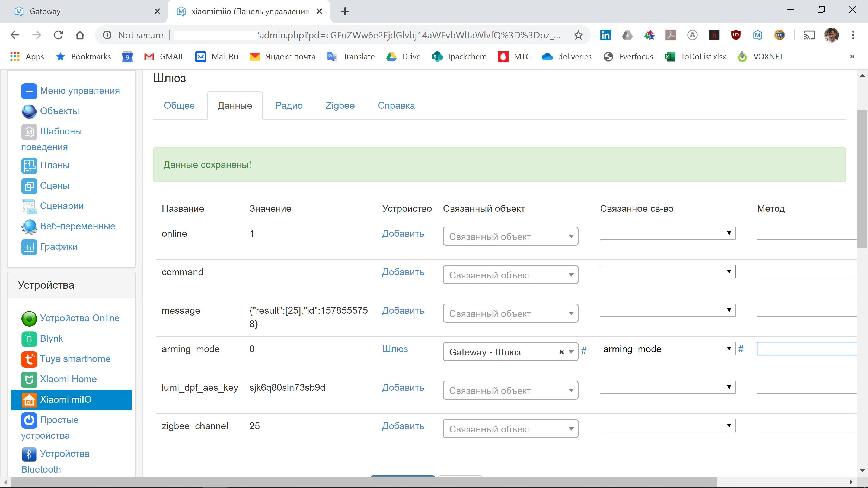The height and width of the screenshot is (488, 868).
Task: Click the uBlock Origin extension icon
Action: [736, 35]
